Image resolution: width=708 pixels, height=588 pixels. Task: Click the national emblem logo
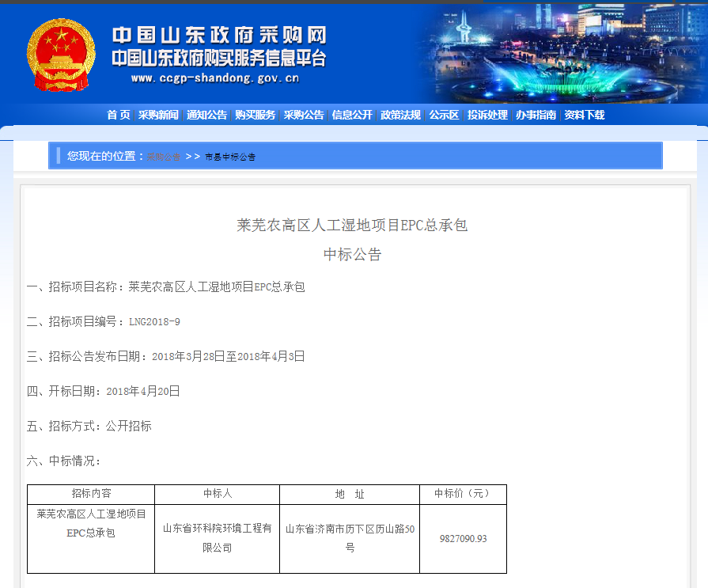coord(61,55)
